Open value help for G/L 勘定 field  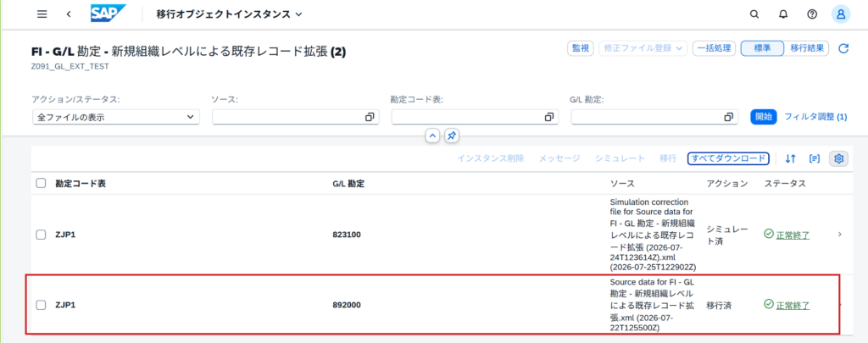point(728,117)
